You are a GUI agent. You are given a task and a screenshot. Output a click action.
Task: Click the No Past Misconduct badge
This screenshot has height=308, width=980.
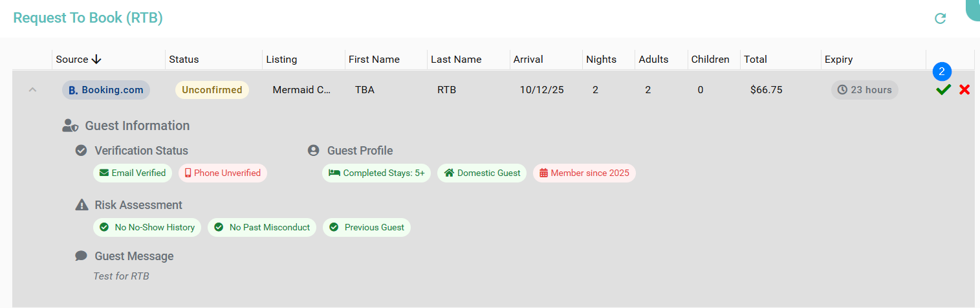(x=262, y=227)
